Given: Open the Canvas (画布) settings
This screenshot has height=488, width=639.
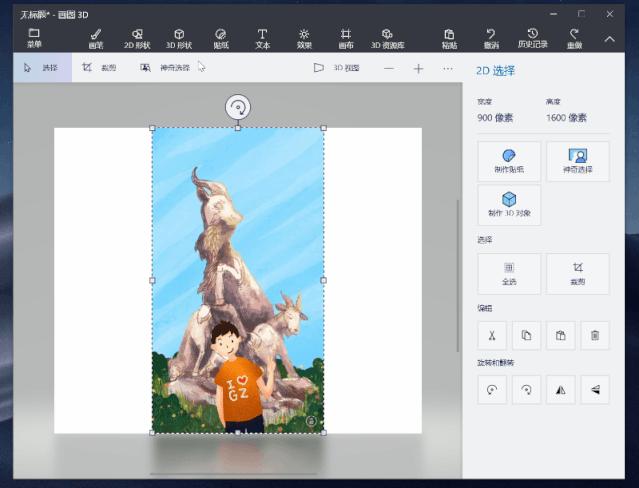Looking at the screenshot, I should (346, 38).
